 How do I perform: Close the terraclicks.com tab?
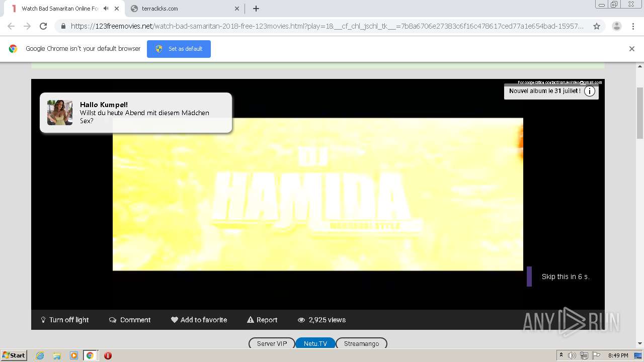[237, 9]
